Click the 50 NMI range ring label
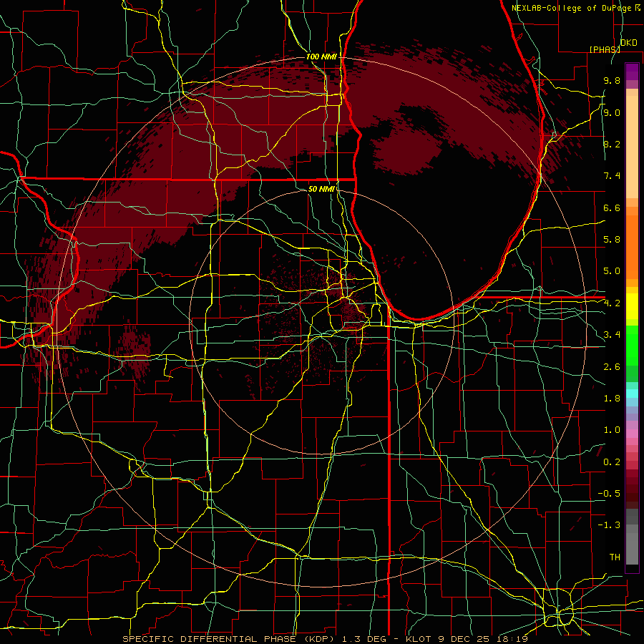 point(321,190)
